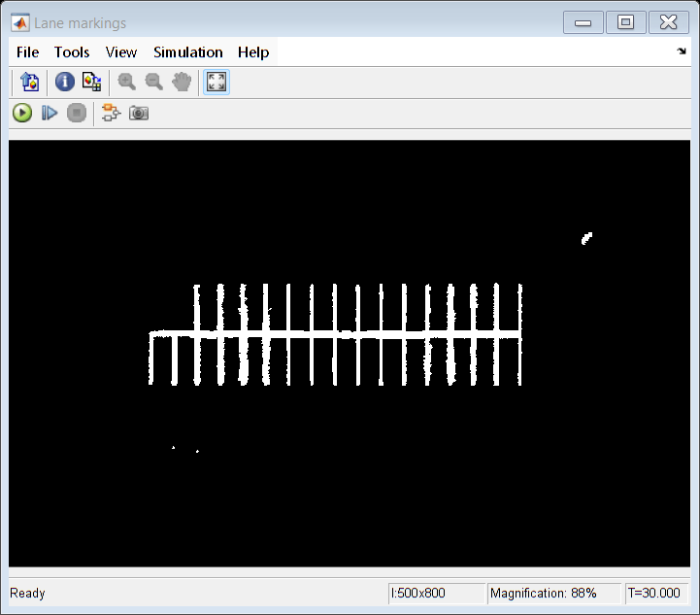Open the Tools menu
Screen dimensions: 700x615
coord(72,52)
